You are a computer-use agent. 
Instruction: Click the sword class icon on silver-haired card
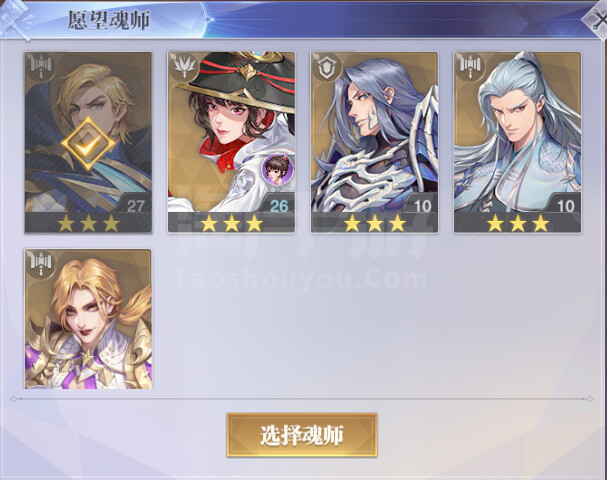tap(470, 67)
